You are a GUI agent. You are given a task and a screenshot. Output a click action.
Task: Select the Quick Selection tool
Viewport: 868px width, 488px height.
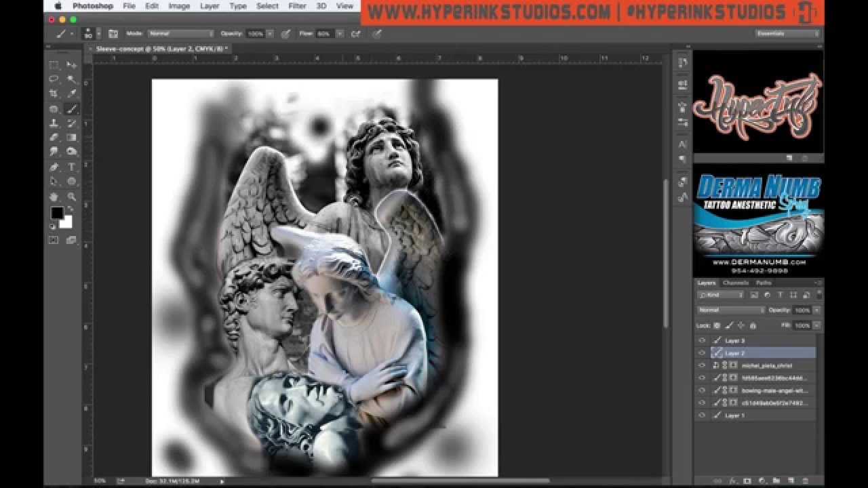click(71, 79)
